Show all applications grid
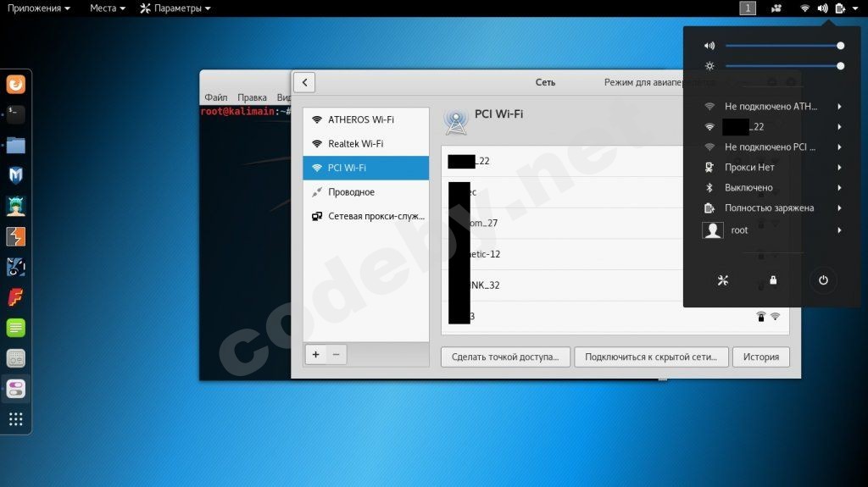The width and height of the screenshot is (868, 487). tap(15, 419)
